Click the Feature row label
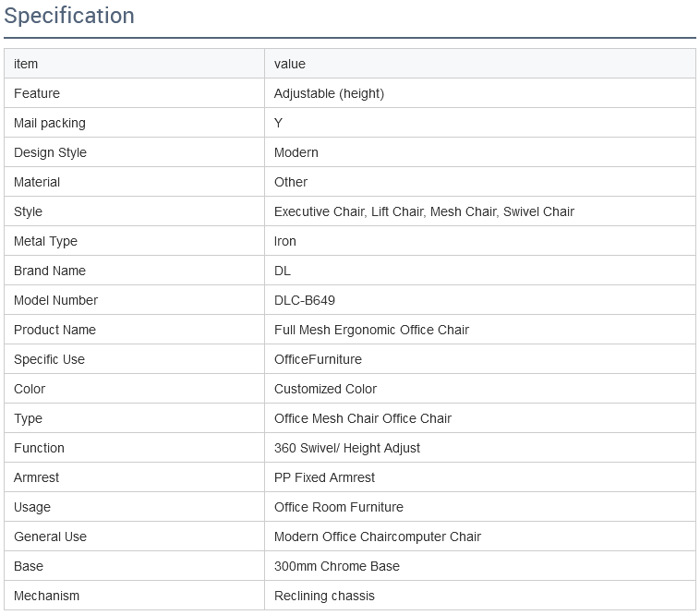This screenshot has width=700, height=615. click(x=37, y=93)
